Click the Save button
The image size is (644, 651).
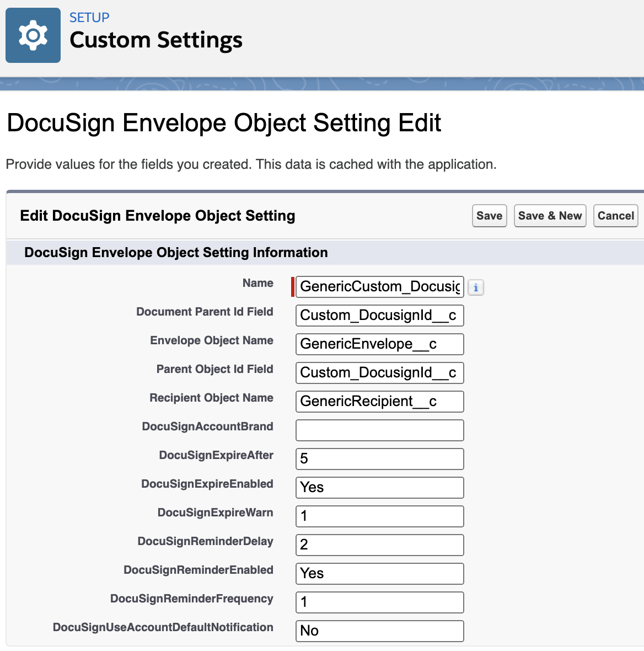pos(489,216)
